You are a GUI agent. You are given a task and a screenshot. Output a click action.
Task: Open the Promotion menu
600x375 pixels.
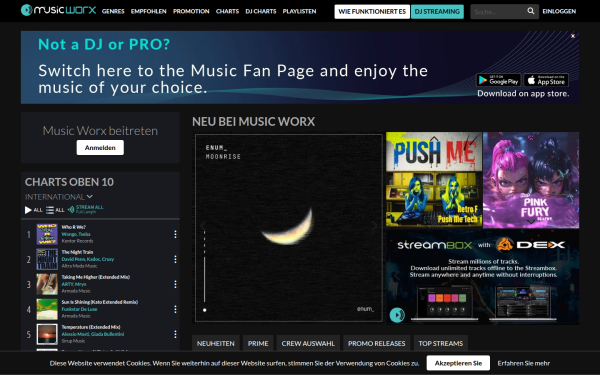[x=191, y=11]
